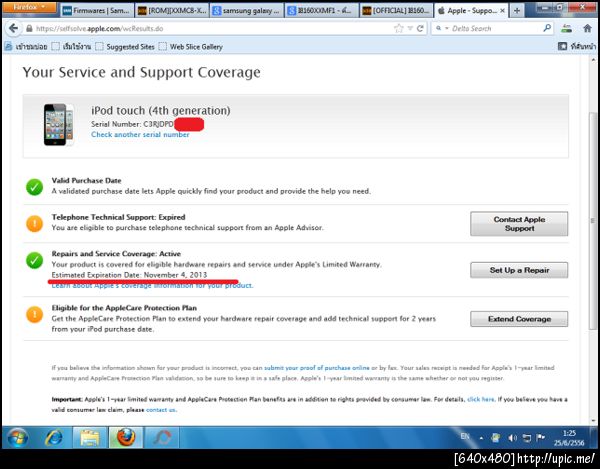Open the Windows Start menu
Image resolution: width=600 pixels, height=469 pixels.
tap(17, 438)
